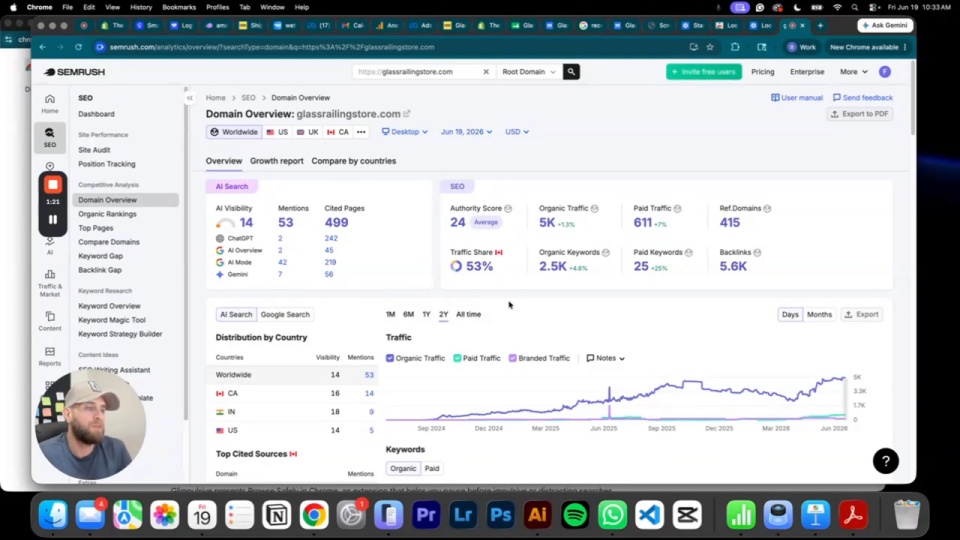Select Google Search toggle button
Screen dimensions: 960x540
[285, 315]
